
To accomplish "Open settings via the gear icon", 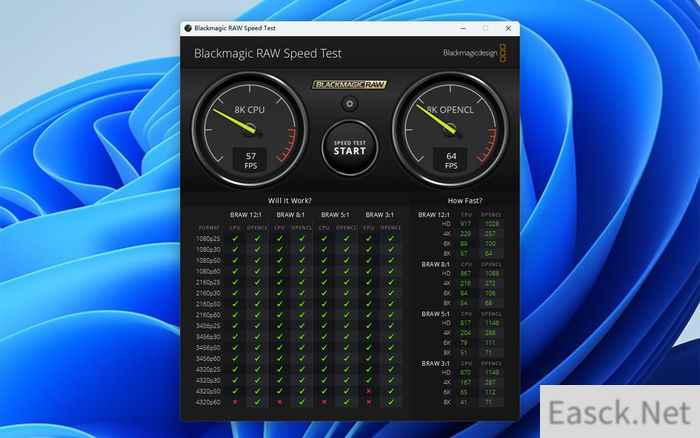I will tap(350, 104).
